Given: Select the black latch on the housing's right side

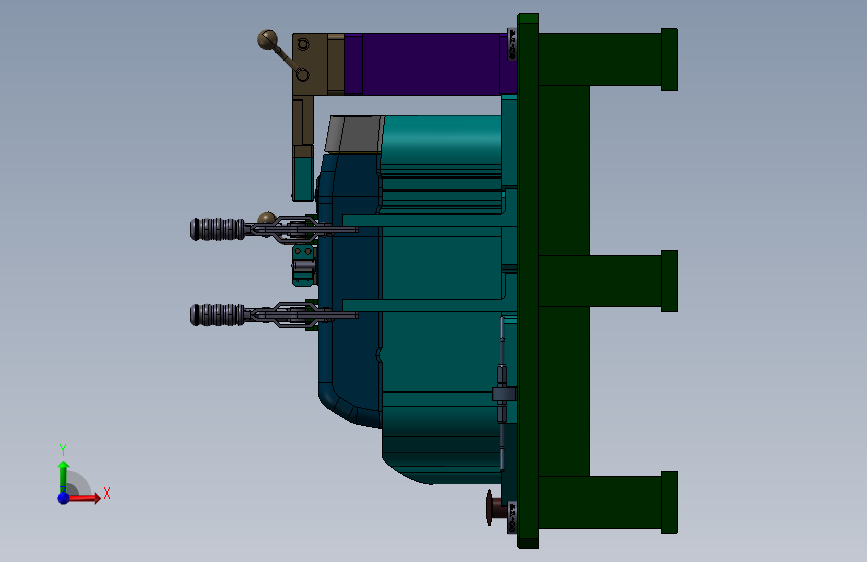Looking at the screenshot, I should pyautogui.click(x=502, y=393).
